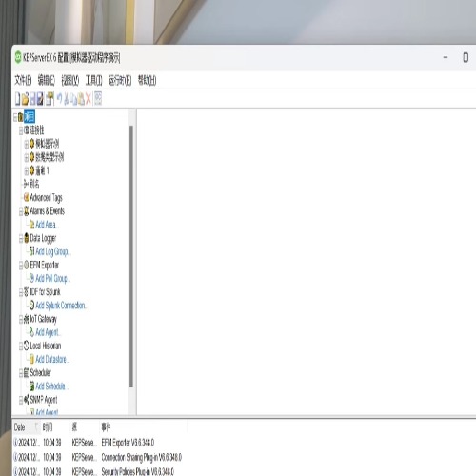This screenshot has height=476, width=476.
Task: Click the Save As toolbar icon
Action: pos(40,99)
